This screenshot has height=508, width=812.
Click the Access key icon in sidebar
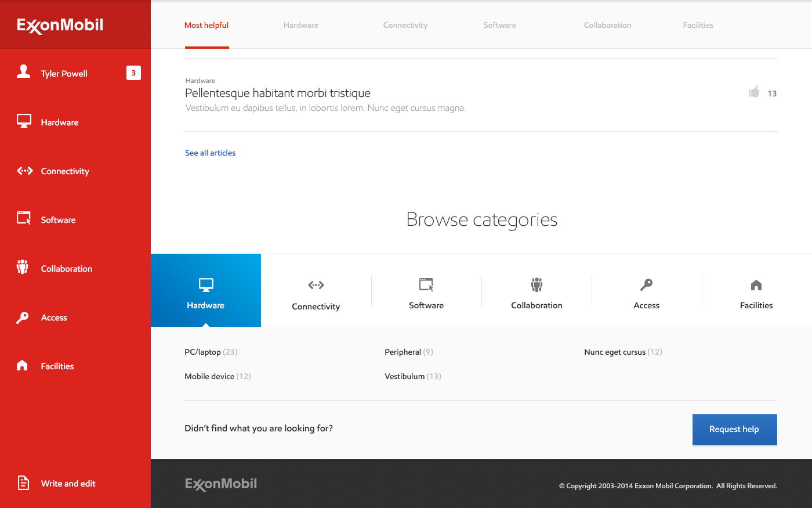pos(23,317)
